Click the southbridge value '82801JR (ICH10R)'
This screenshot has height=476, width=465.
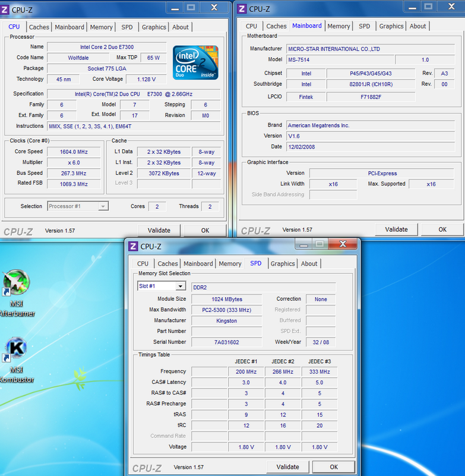click(x=371, y=84)
